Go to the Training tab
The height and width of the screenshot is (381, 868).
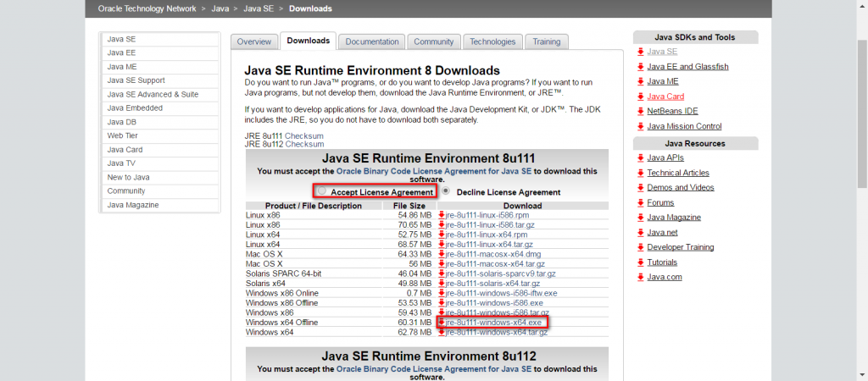[x=547, y=41]
